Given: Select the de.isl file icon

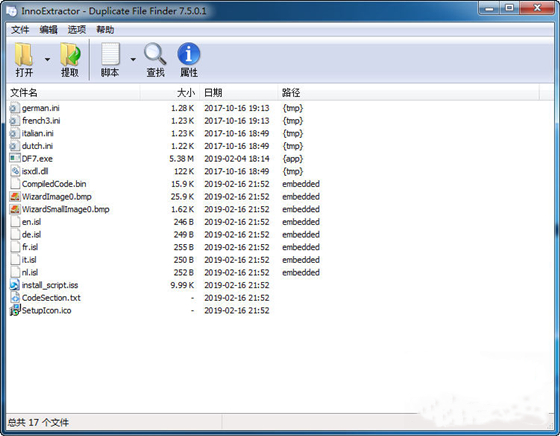Looking at the screenshot, I should coord(14,234).
